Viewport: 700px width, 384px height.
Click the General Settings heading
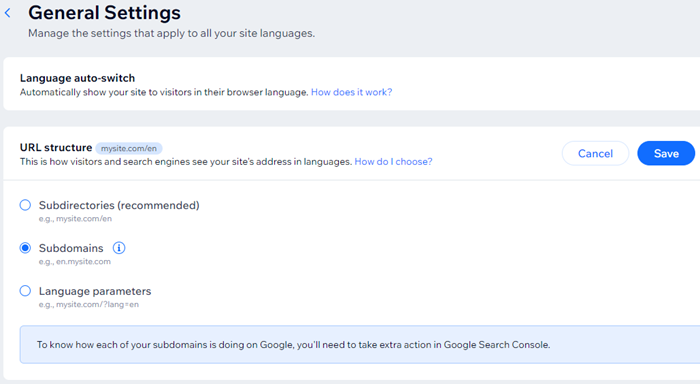point(104,13)
